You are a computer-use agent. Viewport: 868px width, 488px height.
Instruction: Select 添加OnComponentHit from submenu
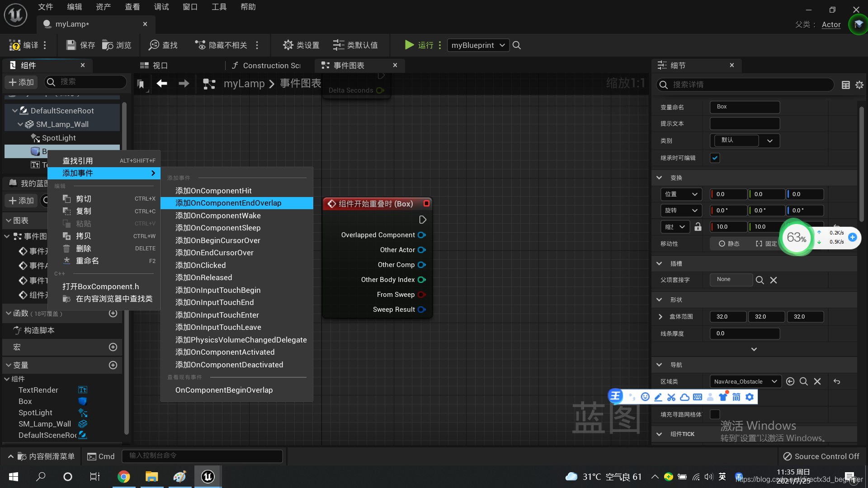213,191
